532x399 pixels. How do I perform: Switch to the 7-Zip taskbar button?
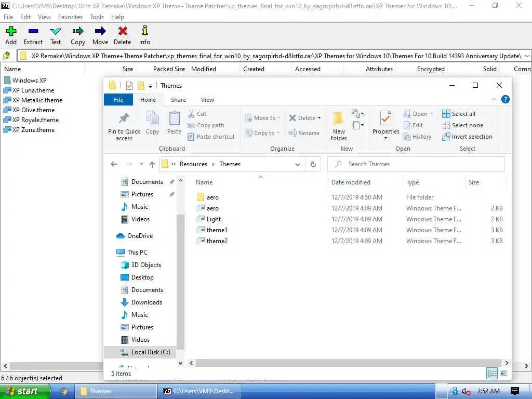[x=199, y=391]
